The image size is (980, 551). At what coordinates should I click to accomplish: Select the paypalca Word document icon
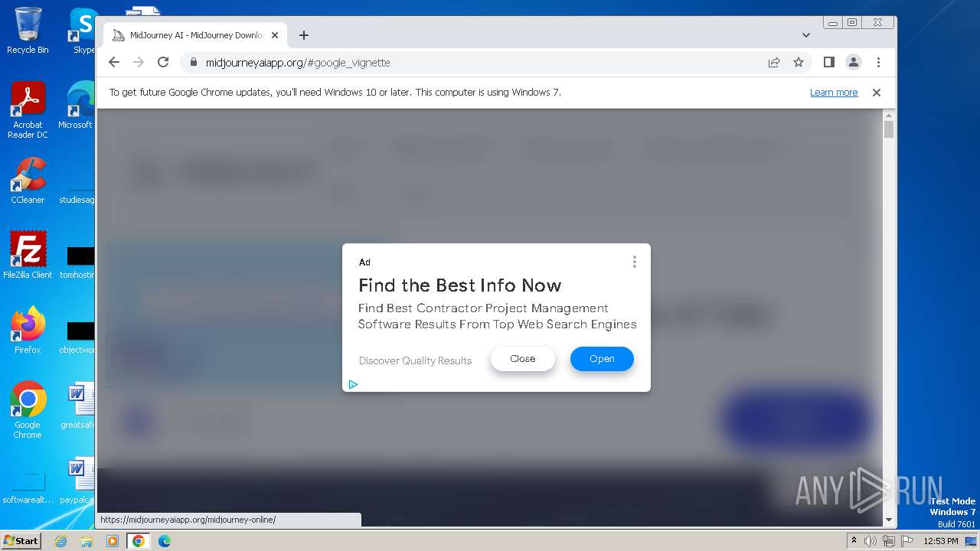pos(78,480)
